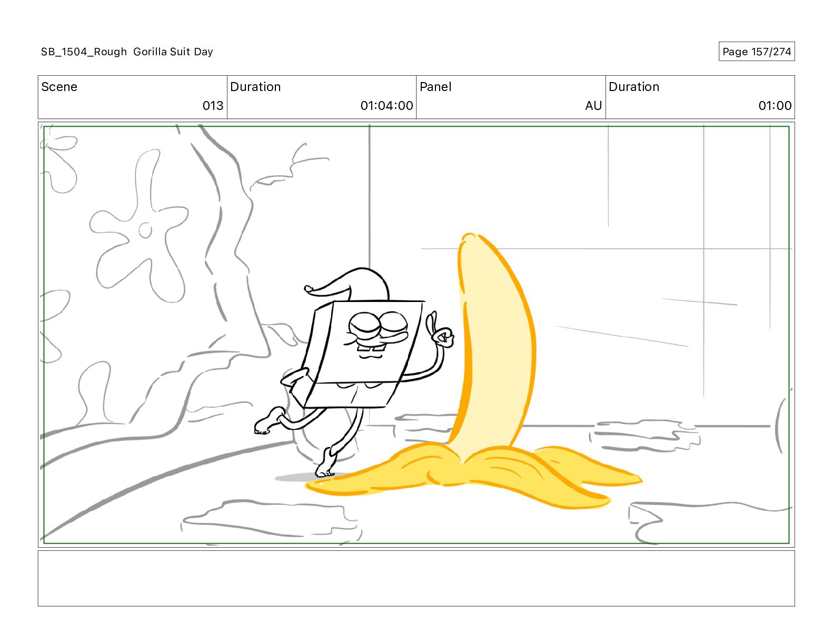
Task: Click the first 'Duration' label beside Scene
Action: (x=255, y=87)
